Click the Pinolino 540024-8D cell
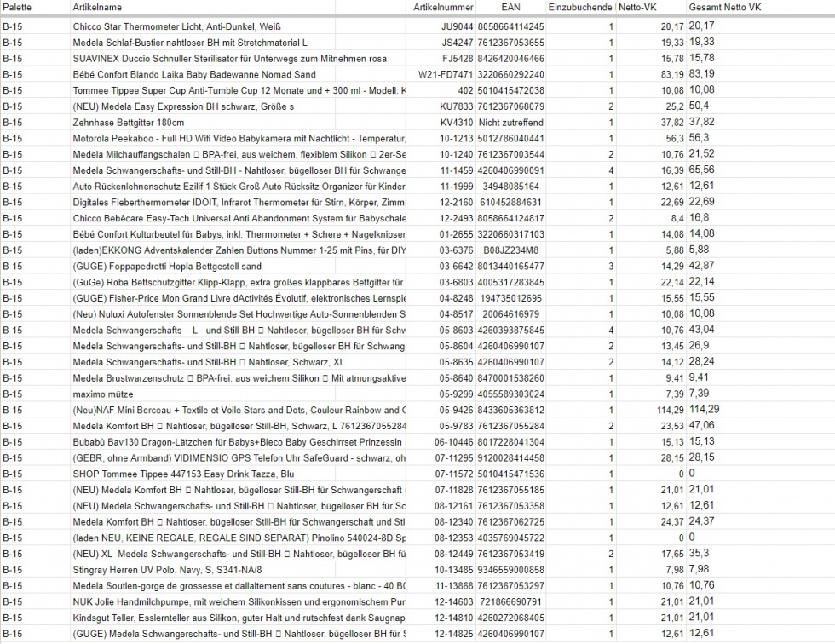 [239, 538]
